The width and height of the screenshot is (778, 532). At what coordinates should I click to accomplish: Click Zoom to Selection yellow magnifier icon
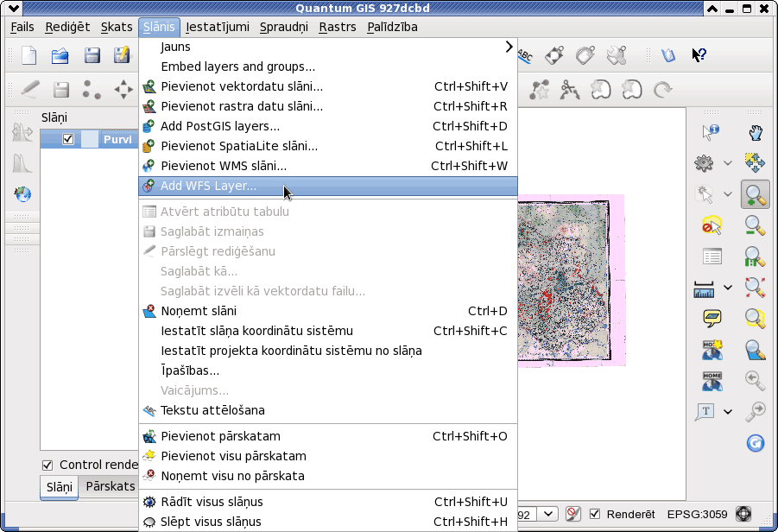pos(755,318)
